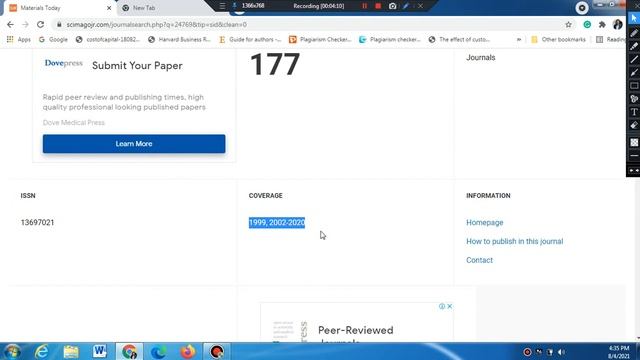Screen dimensions: 640x360
Task: Select the text annotation tool
Action: (x=633, y=112)
